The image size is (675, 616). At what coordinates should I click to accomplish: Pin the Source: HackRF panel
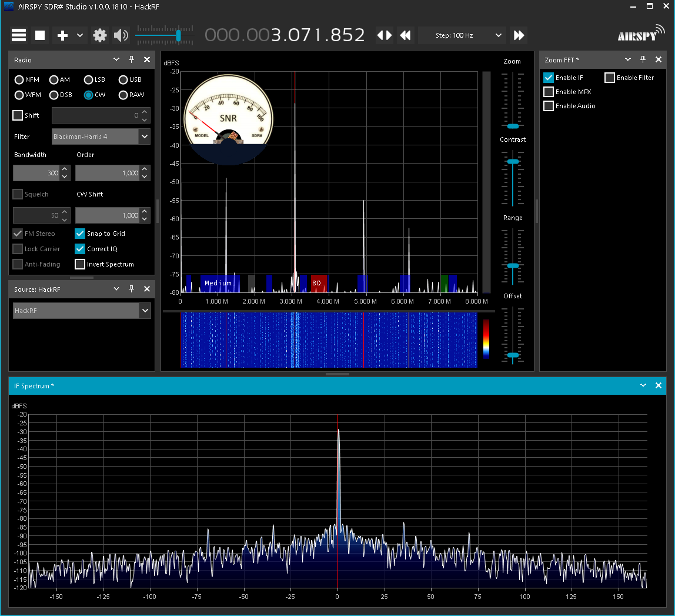coord(131,289)
